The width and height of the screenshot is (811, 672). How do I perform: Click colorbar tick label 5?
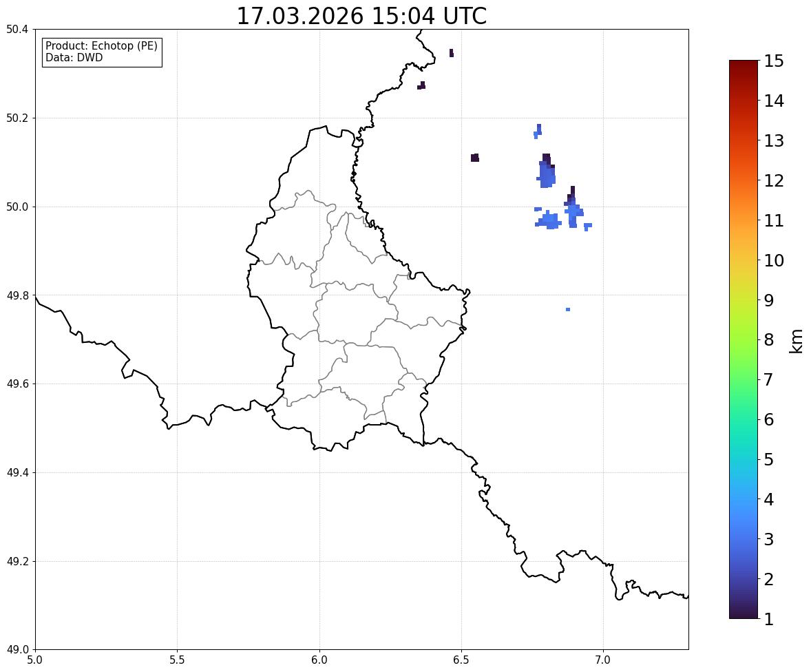pyautogui.click(x=768, y=459)
